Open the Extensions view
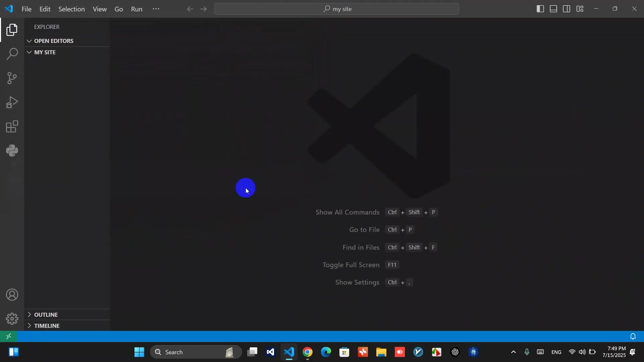 point(12,127)
